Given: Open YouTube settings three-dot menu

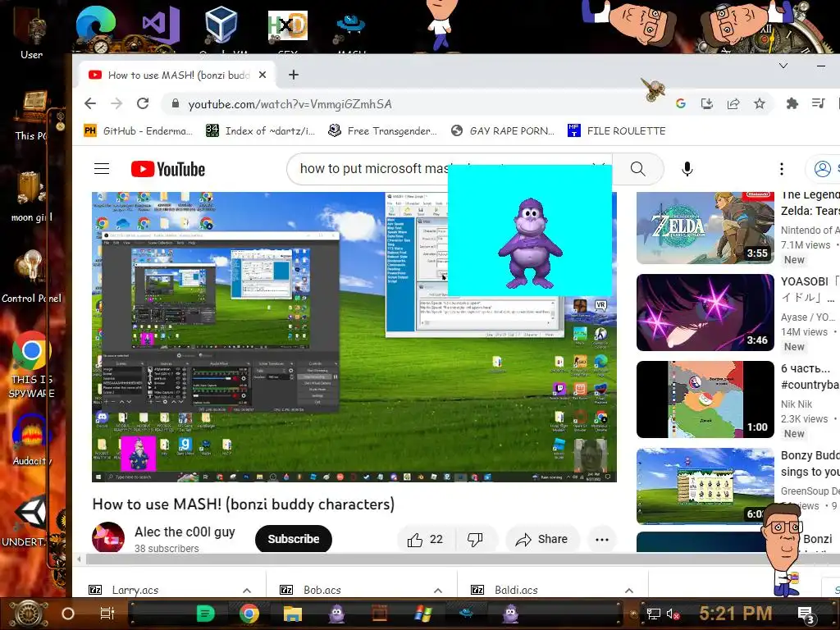Looking at the screenshot, I should point(782,169).
